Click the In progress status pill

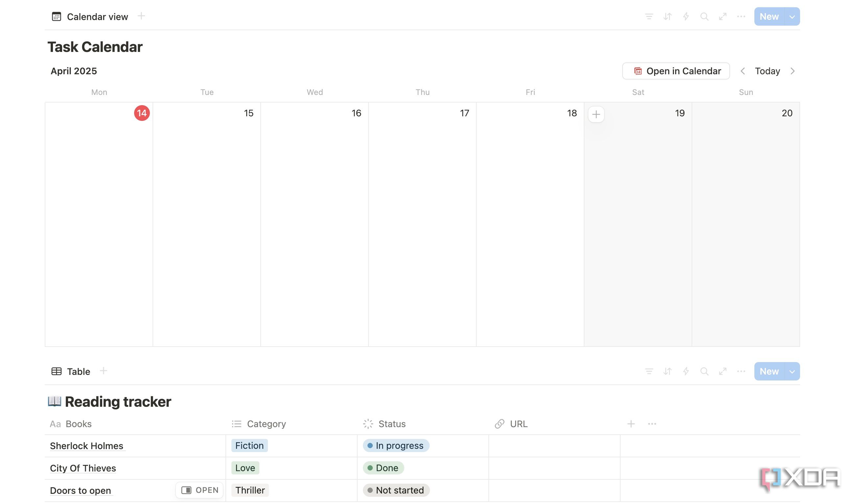pos(396,446)
